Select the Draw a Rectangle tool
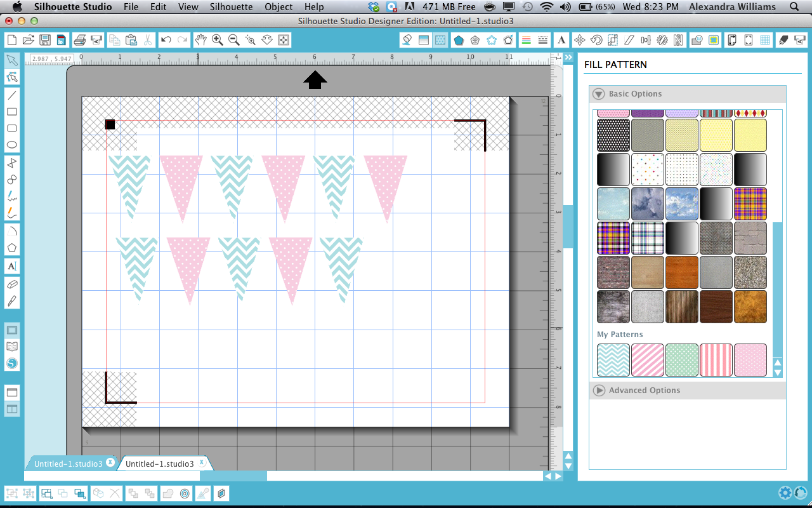 pos(11,112)
